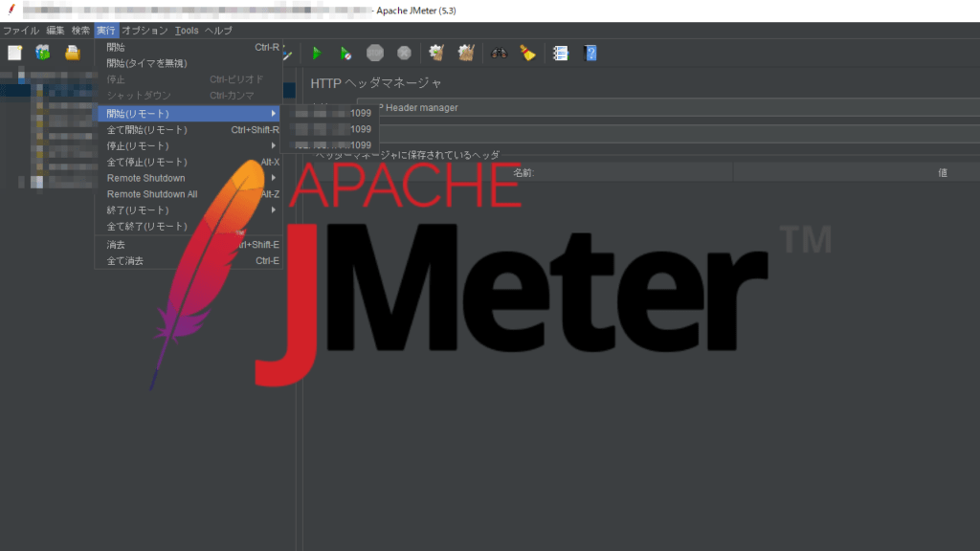
Task: Open the ヘルプ menu
Action: (x=218, y=30)
